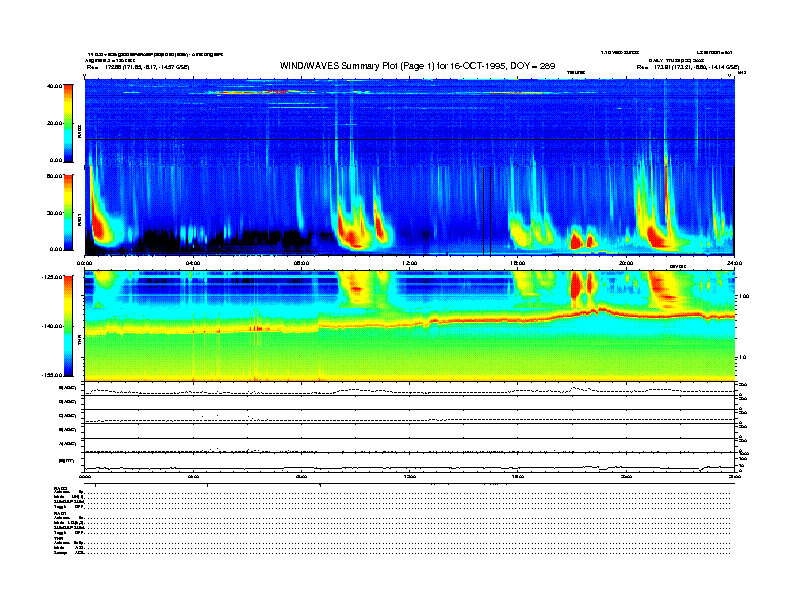Click the TNR color scale bar
The height and width of the screenshot is (612, 792).
(68, 326)
